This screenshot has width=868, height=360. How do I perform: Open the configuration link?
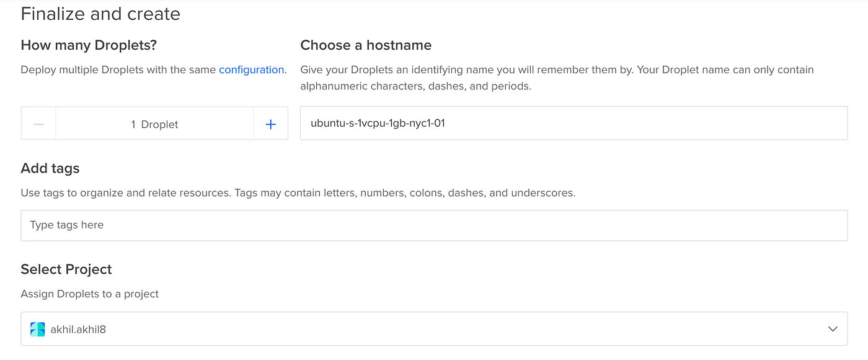pos(251,70)
